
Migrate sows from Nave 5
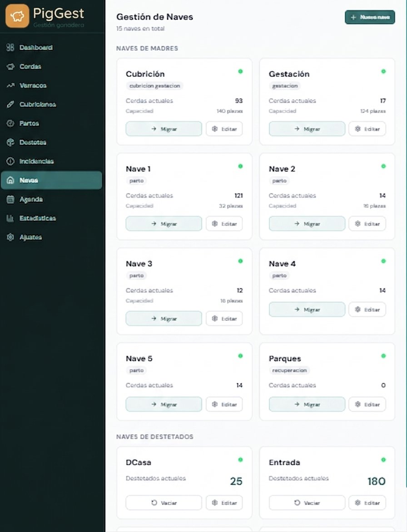coord(164,404)
